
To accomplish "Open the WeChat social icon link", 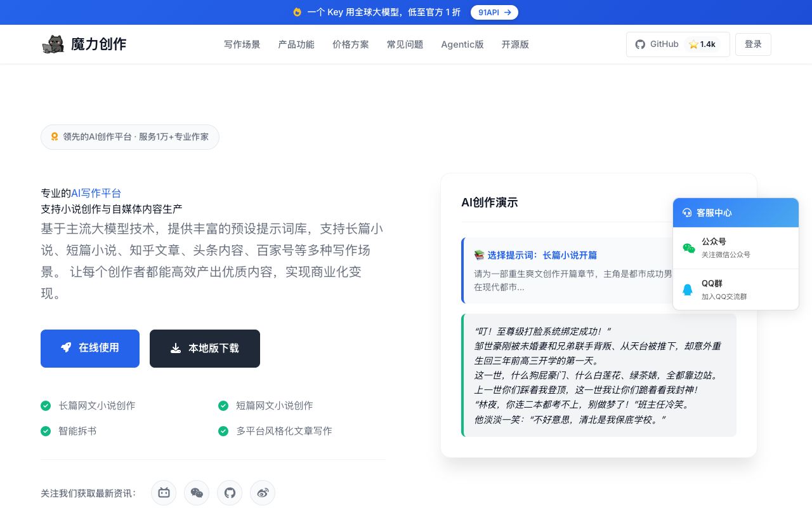I will point(197,493).
